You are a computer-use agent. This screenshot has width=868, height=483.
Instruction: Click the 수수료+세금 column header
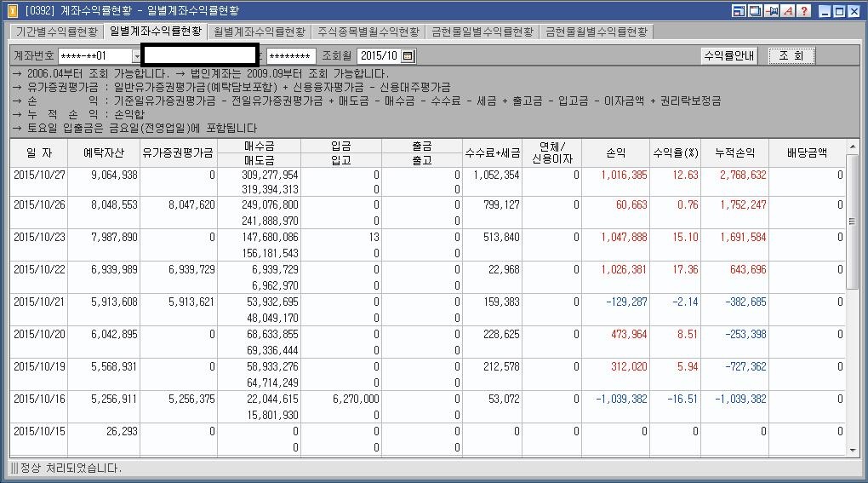[492, 152]
